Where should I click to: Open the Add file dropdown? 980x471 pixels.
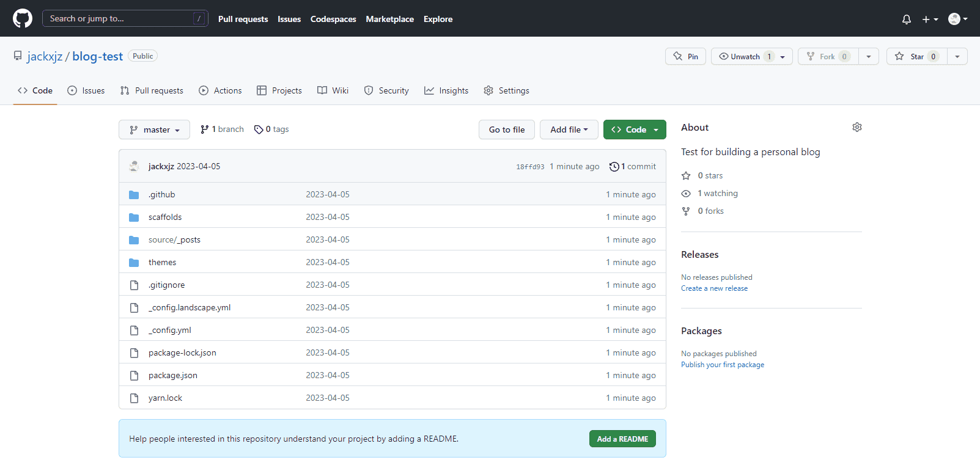[569, 130]
